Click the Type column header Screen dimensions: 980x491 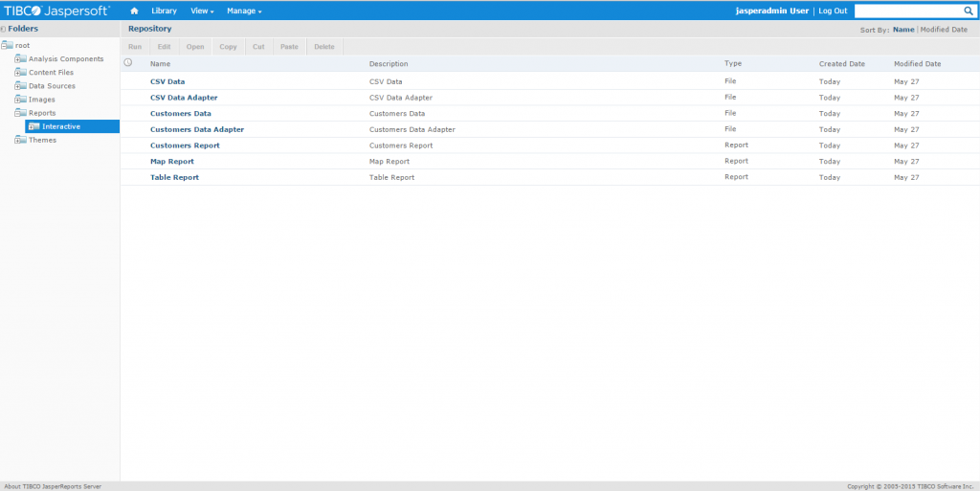click(x=733, y=64)
